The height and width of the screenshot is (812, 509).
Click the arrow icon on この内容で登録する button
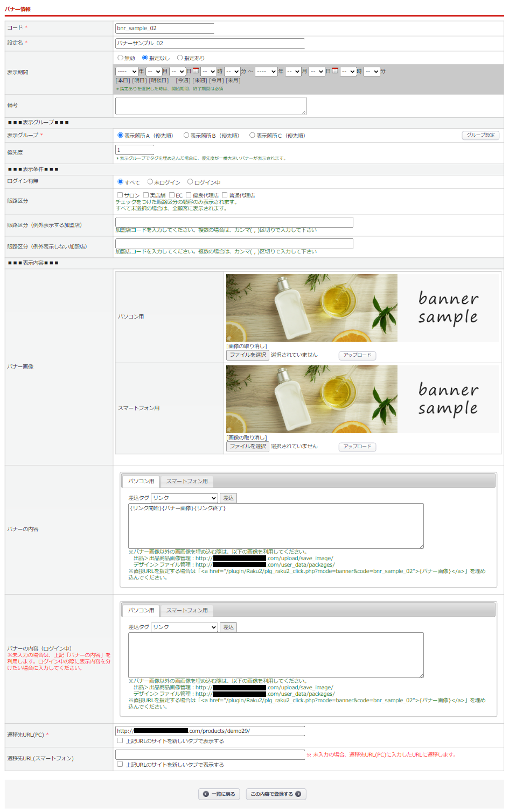coord(298,794)
